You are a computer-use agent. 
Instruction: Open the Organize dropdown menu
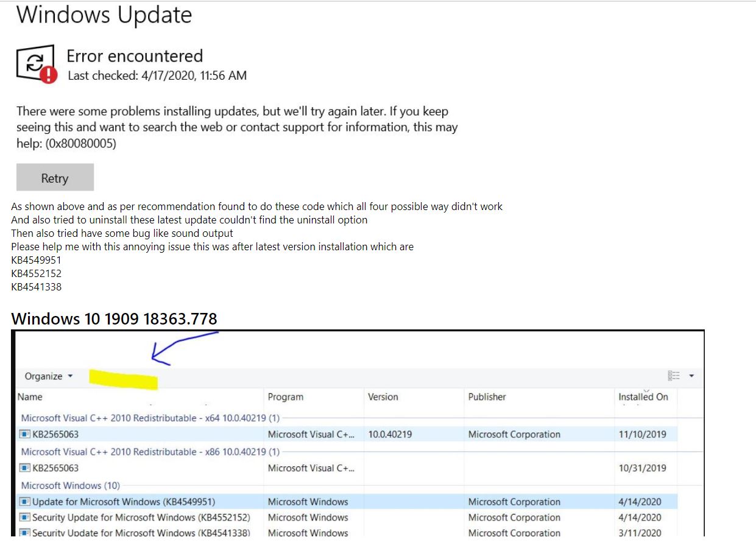click(x=49, y=376)
